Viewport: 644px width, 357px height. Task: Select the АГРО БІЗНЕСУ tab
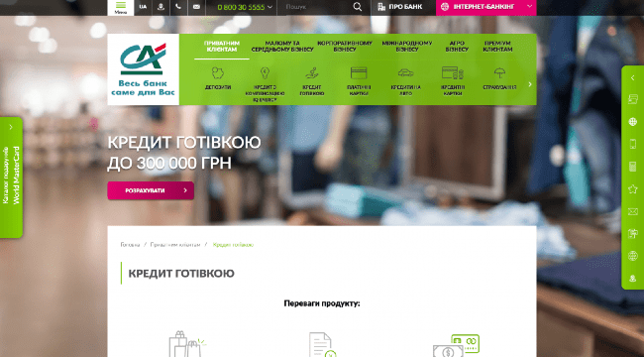[457, 46]
